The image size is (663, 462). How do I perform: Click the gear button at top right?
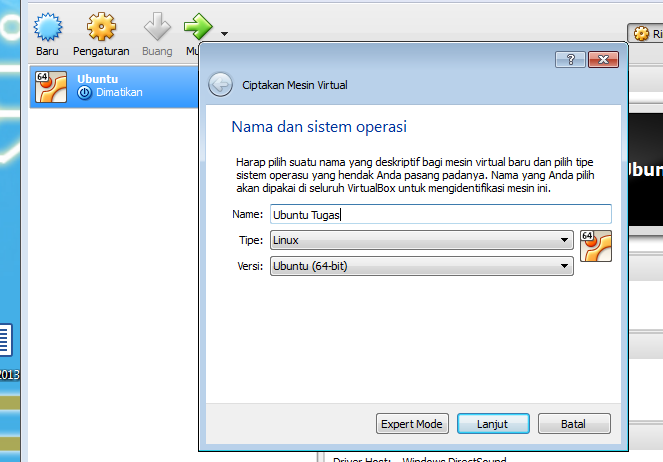click(x=645, y=33)
